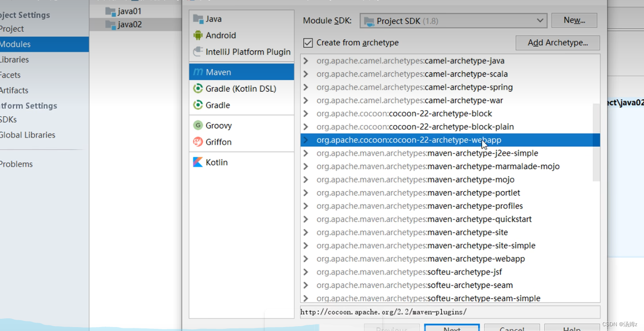The height and width of the screenshot is (331, 644).
Task: Expand camel-archetype-java entry
Action: pos(306,61)
